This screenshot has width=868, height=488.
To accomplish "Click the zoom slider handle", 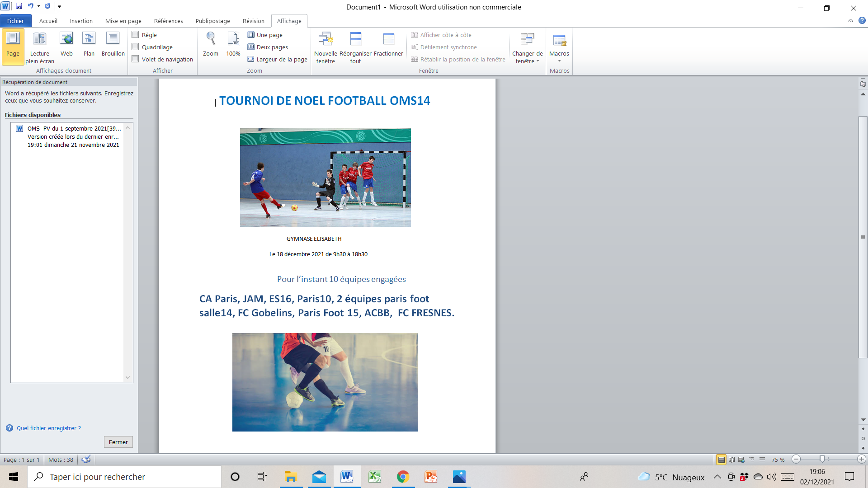I will (x=822, y=459).
